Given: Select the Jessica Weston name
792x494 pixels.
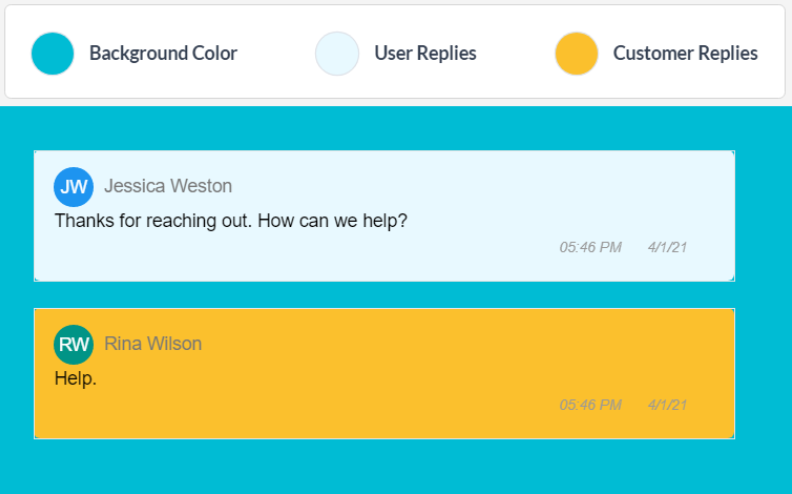Looking at the screenshot, I should click(x=168, y=186).
